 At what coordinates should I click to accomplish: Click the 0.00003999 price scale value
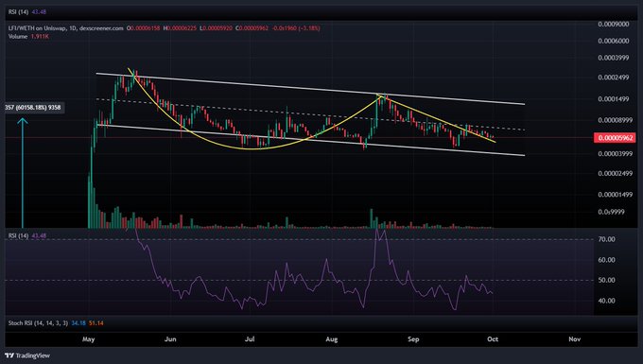pyautogui.click(x=616, y=154)
